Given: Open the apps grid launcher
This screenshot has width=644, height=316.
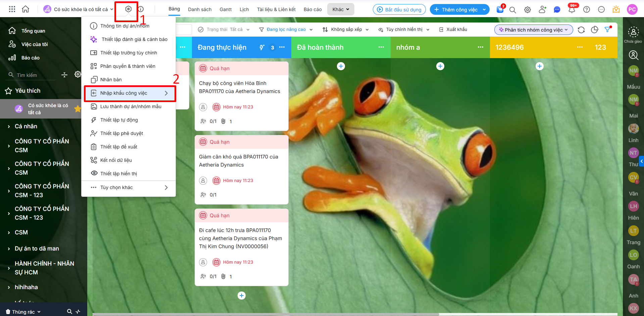Looking at the screenshot, I should click(x=12, y=9).
